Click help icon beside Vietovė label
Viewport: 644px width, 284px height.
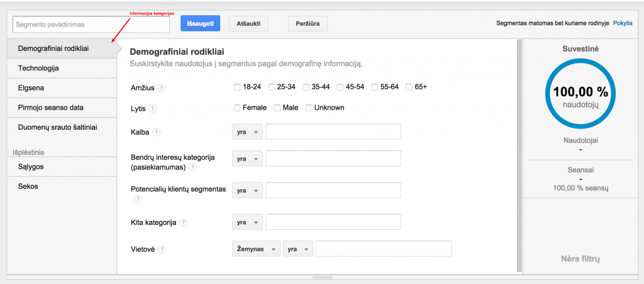coord(162,249)
